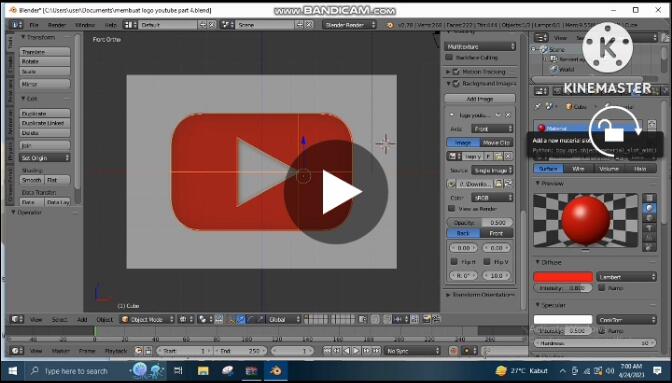Click the Blender icon in the taskbar
672x383 pixels.
(276, 371)
